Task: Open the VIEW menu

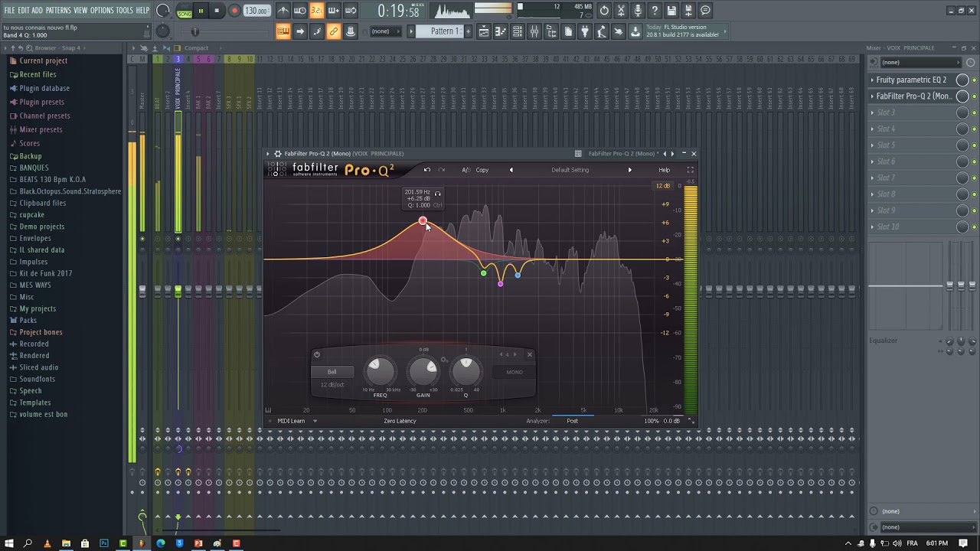Action: [80, 10]
